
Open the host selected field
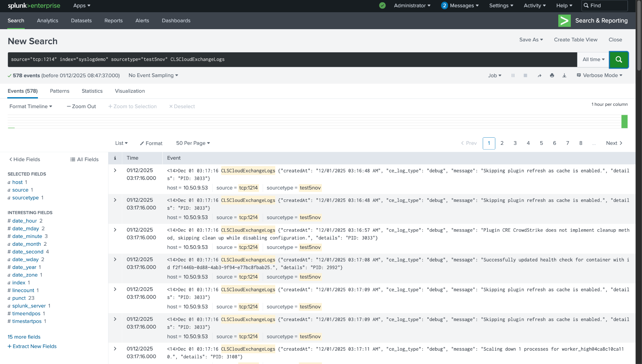17,182
